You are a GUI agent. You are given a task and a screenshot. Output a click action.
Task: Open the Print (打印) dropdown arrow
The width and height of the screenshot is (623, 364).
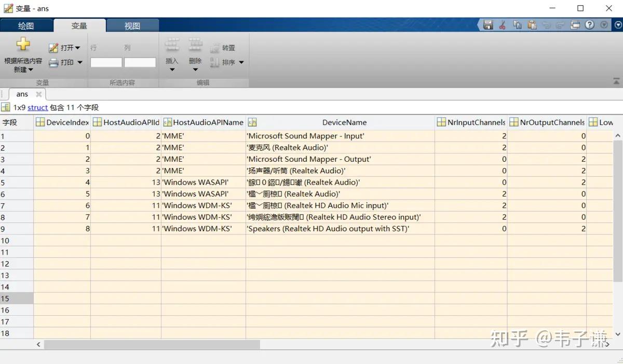(79, 62)
